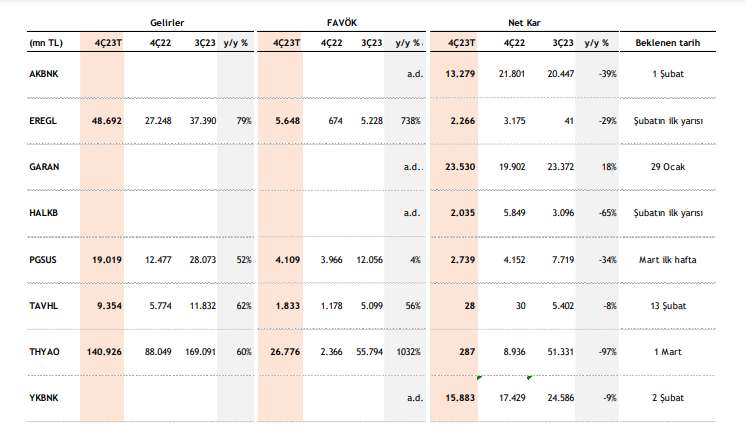This screenshot has width=745, height=431.
Task: Select HALKB net profit change -65%
Action: point(608,213)
